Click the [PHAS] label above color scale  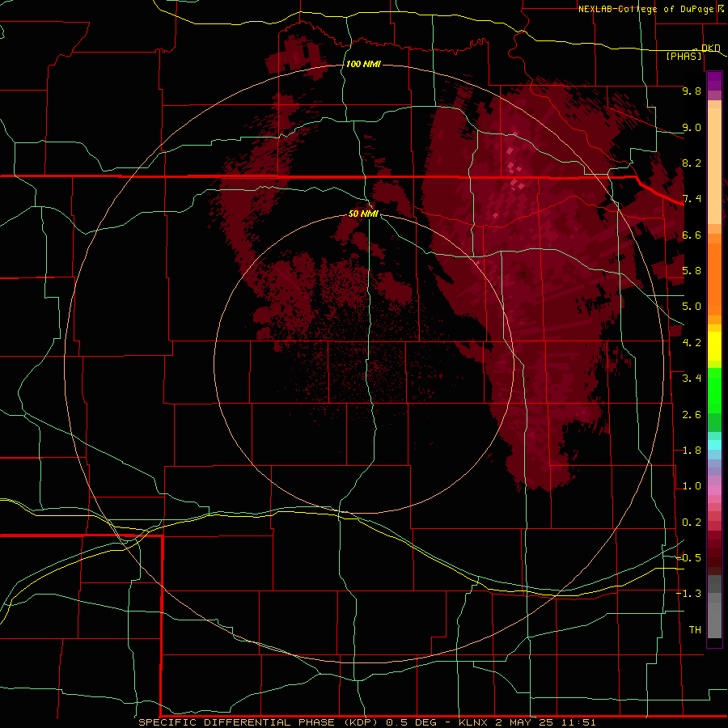click(x=684, y=56)
